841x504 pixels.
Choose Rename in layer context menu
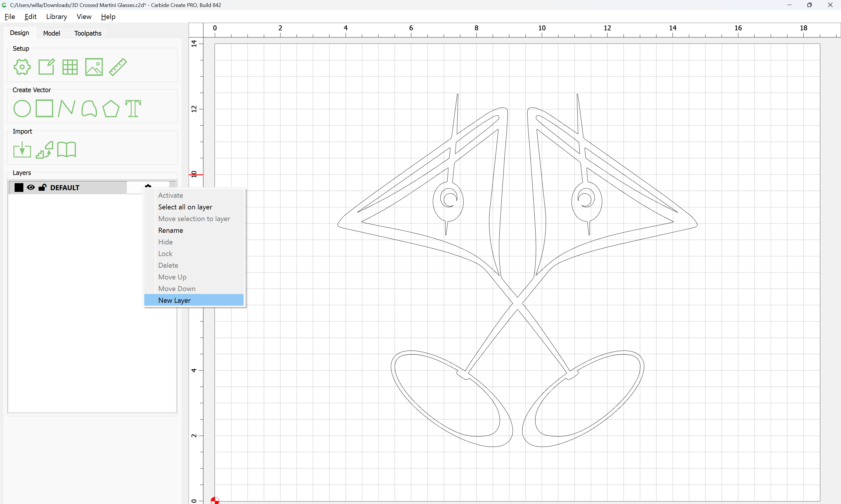click(x=171, y=230)
